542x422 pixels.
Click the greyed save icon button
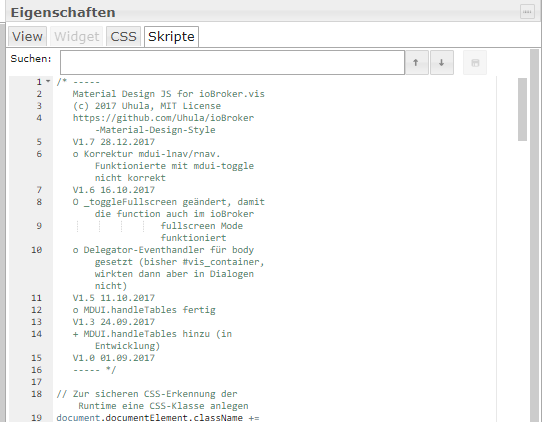[475, 63]
